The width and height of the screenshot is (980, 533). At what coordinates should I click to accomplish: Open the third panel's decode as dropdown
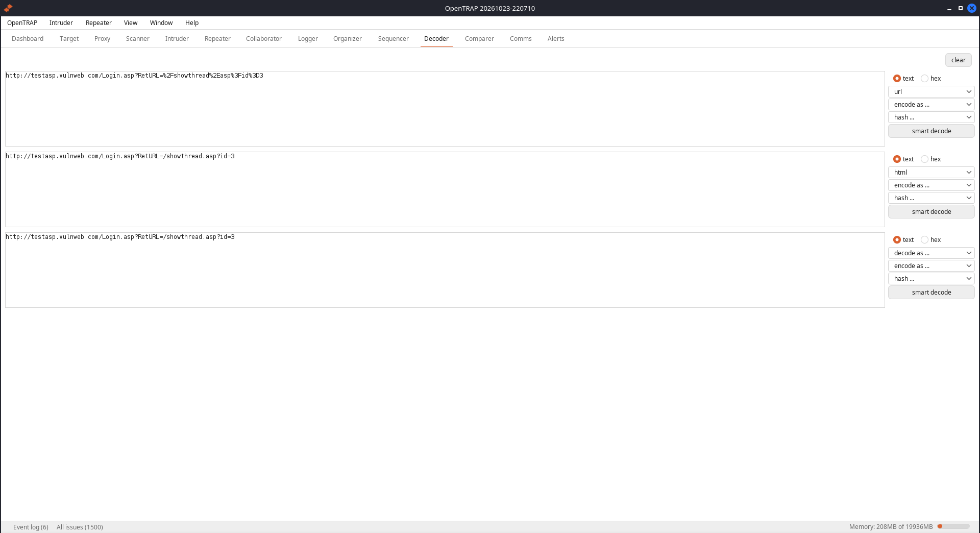coord(931,253)
